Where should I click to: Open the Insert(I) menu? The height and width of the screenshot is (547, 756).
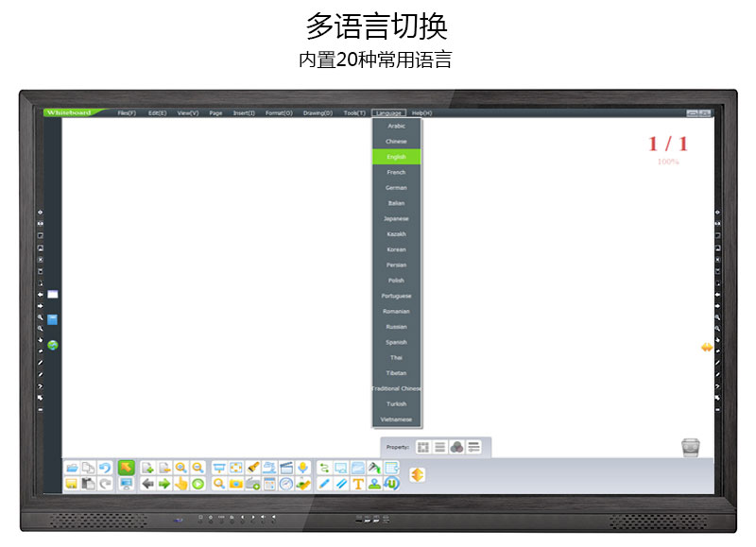pyautogui.click(x=244, y=112)
